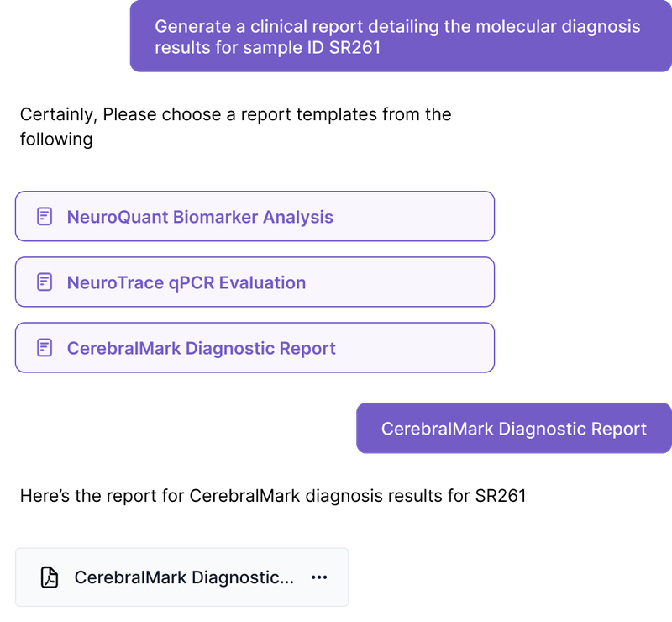Click the three-dot menu on the PDF attachment
The width and height of the screenshot is (672, 622).
pos(318,577)
